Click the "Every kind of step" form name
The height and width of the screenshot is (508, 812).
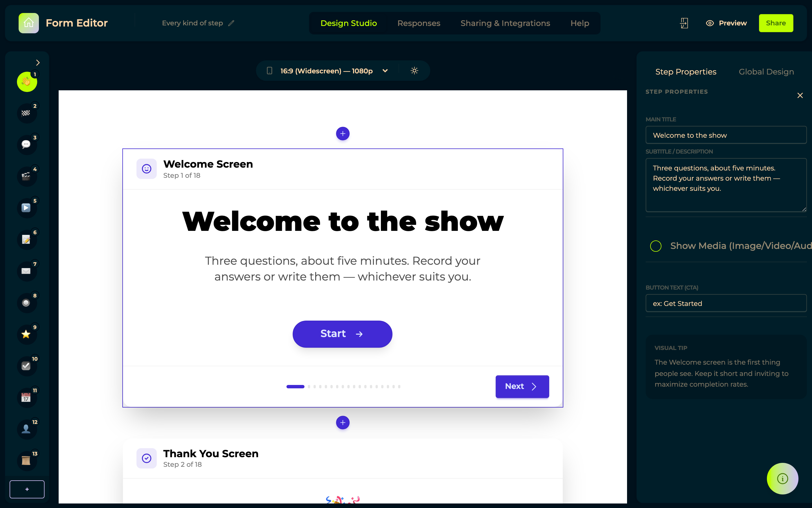192,23
